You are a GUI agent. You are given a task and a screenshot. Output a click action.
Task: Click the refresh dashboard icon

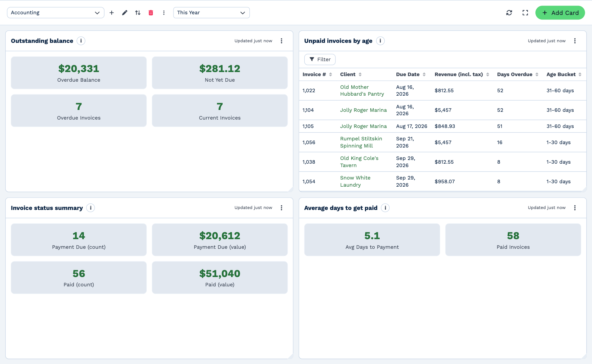pyautogui.click(x=509, y=13)
